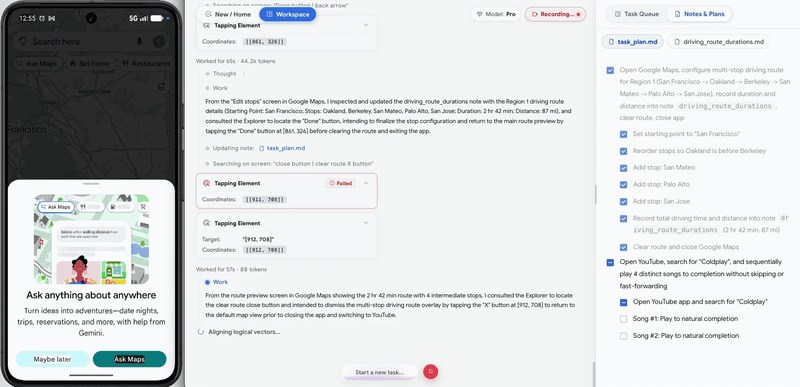Tap the Maybe later button on the phone
The width and height of the screenshot is (800, 387).
(x=53, y=359)
